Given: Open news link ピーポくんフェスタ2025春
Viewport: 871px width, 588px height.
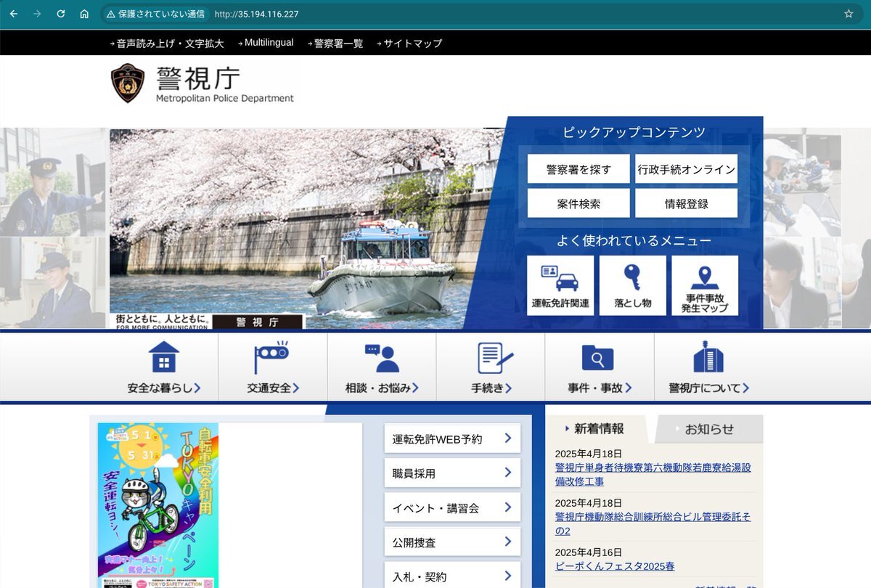Looking at the screenshot, I should point(615,566).
